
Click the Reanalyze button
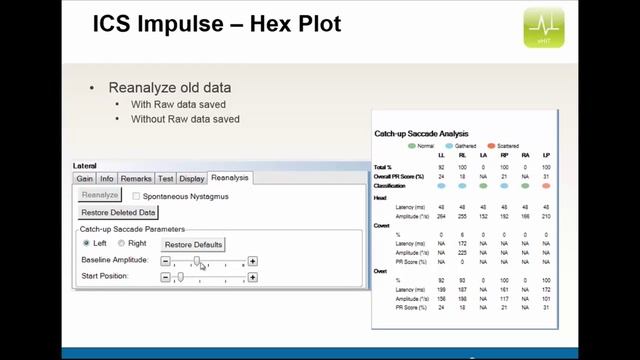click(100, 195)
